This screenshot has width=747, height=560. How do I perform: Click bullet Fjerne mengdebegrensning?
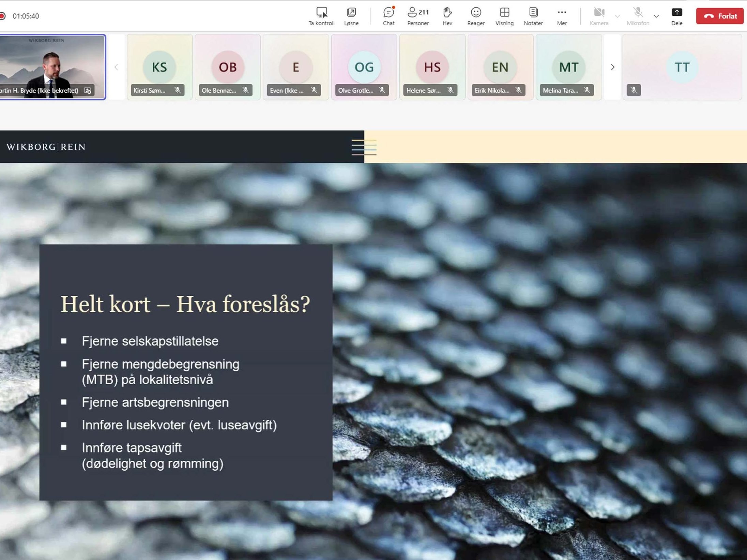tap(161, 372)
